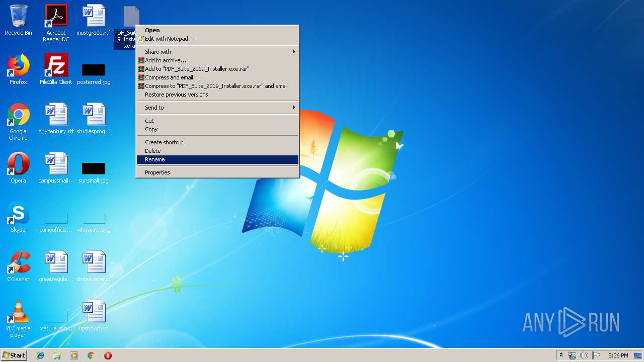The width and height of the screenshot is (644, 362).
Task: Choose Rename in the context menu
Action: [217, 159]
